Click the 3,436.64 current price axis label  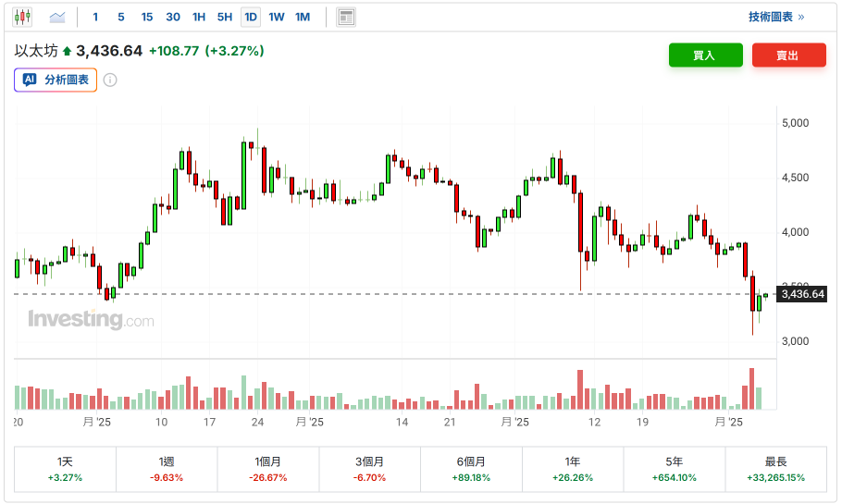801,294
